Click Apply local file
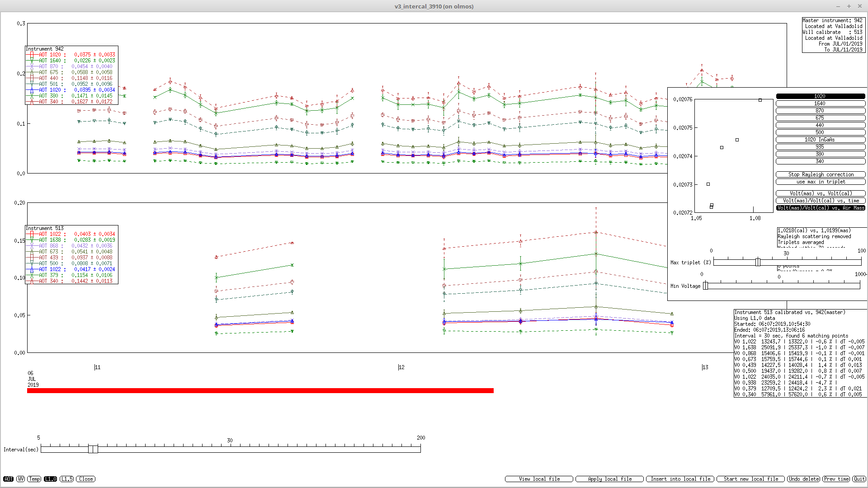The image size is (868, 488). point(609,479)
